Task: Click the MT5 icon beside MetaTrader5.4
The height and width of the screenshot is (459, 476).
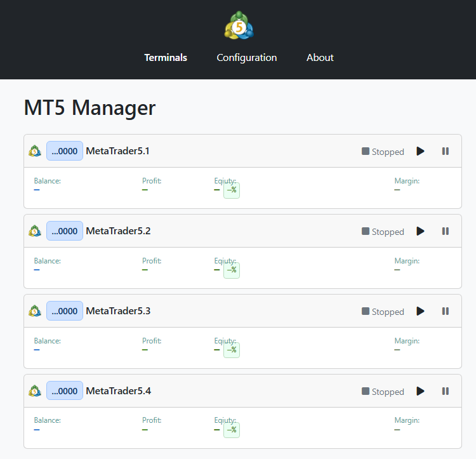Action: (x=35, y=390)
